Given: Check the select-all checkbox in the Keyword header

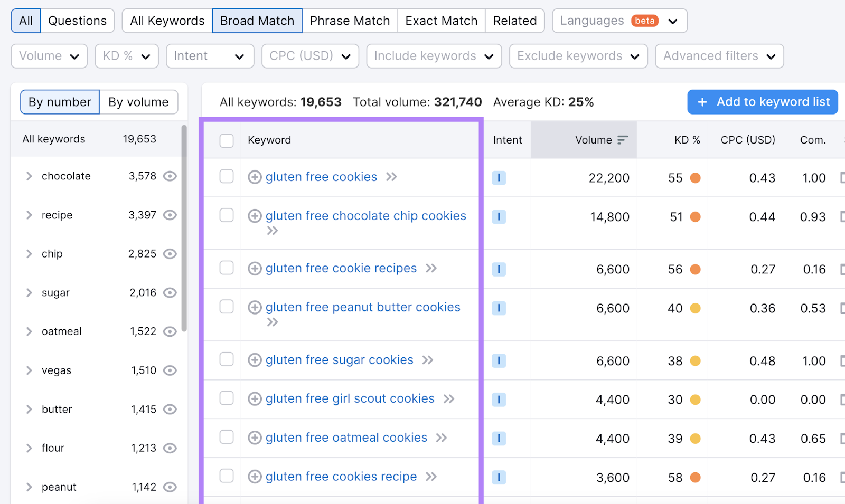Looking at the screenshot, I should 226,140.
